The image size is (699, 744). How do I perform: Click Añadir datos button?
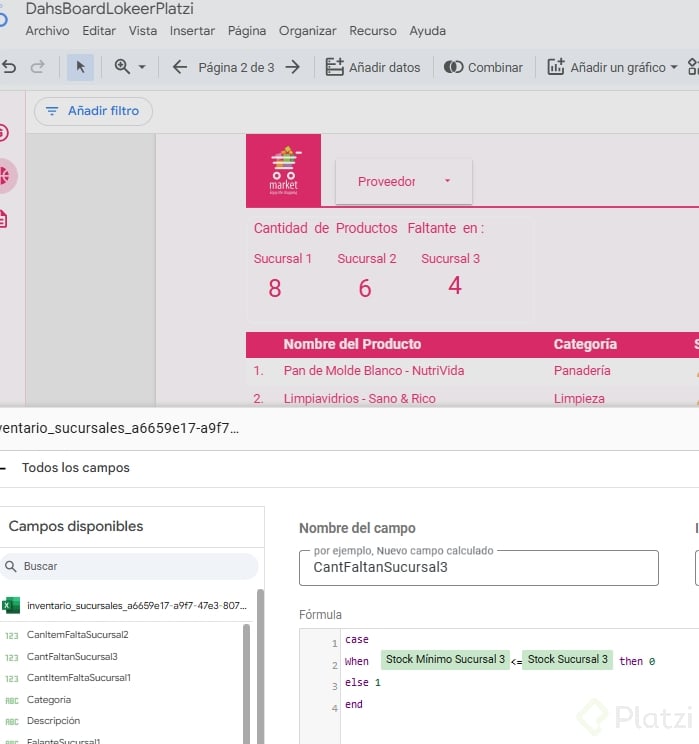coord(373,67)
